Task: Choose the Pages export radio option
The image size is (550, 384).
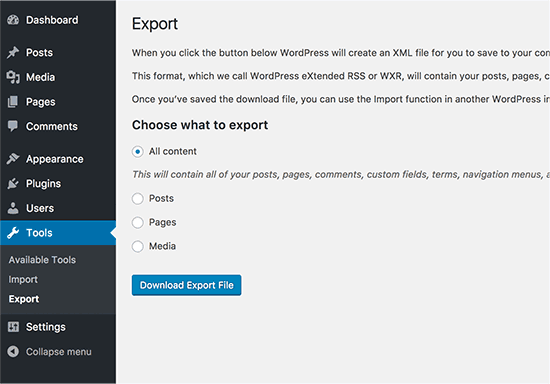Action: (138, 222)
